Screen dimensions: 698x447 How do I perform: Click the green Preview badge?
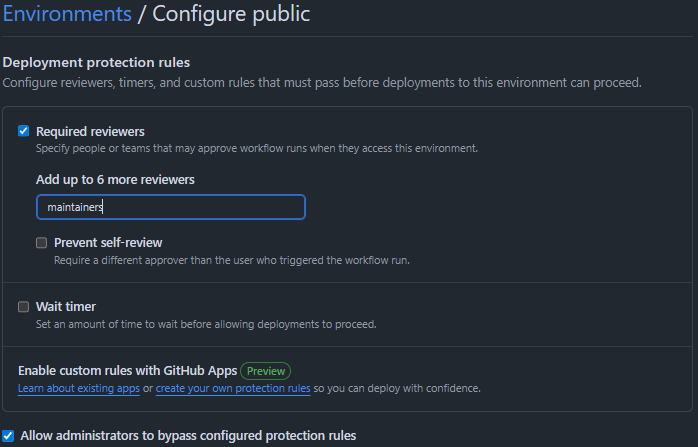tap(265, 371)
